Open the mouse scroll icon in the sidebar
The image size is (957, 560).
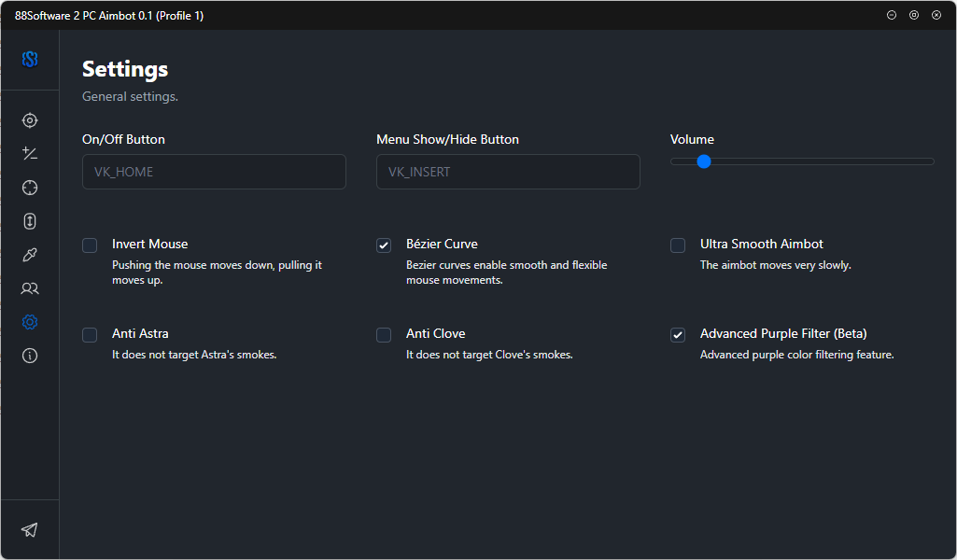pyautogui.click(x=30, y=221)
